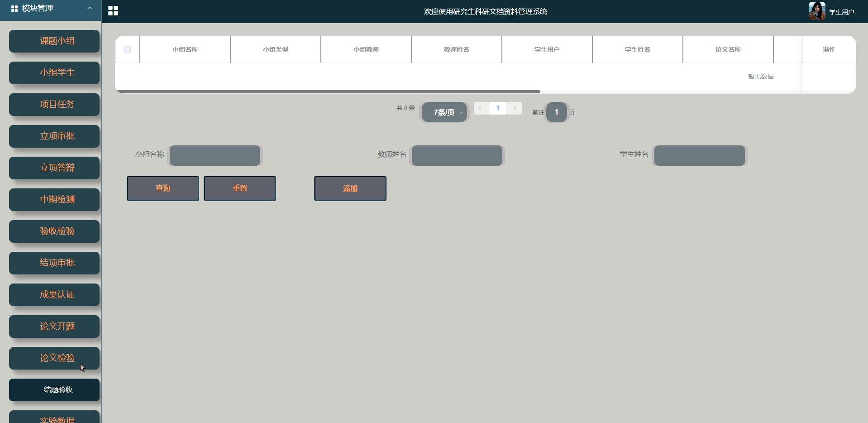The image size is (868, 423).
Task: Focus the 小组名称 search field
Action: [215, 155]
